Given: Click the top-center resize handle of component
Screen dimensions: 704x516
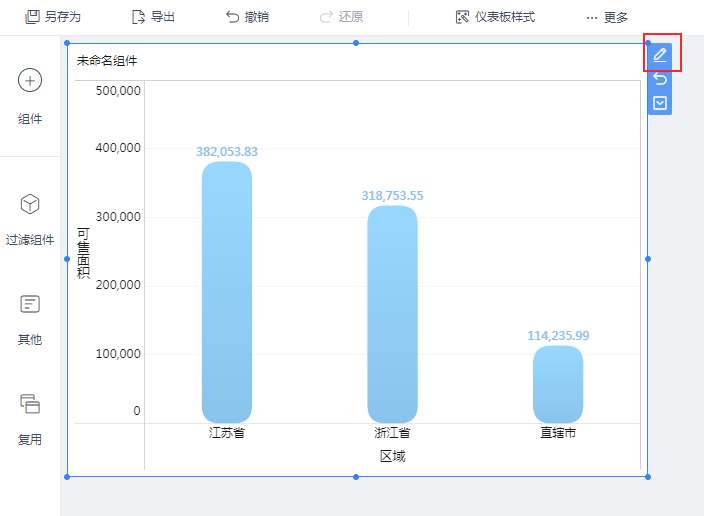Looking at the screenshot, I should (356, 43).
